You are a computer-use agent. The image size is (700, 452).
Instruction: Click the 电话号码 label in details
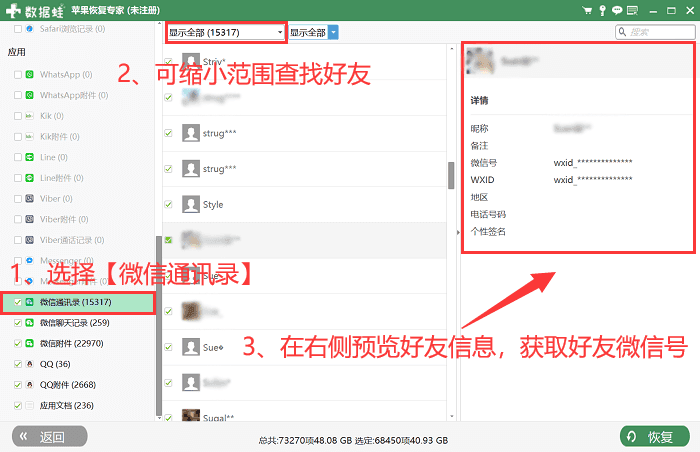click(x=488, y=214)
